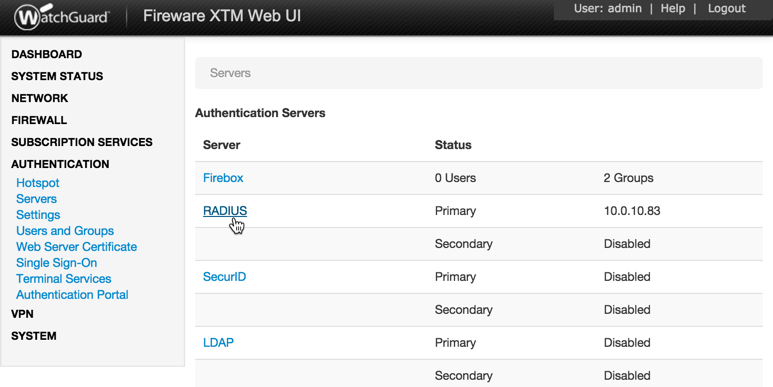773x387 pixels.
Task: Select the "2 Groups" cell
Action: (x=629, y=178)
